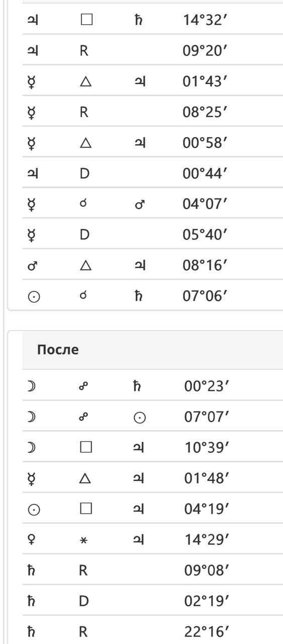Click the Mars symbol in the 04°07′ row
Image resolution: width=283 pixels, height=644 pixels.
pos(140,204)
